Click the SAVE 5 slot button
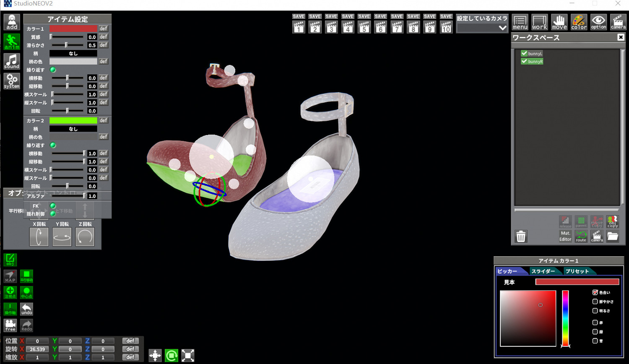The width and height of the screenshot is (629, 364). point(364,24)
